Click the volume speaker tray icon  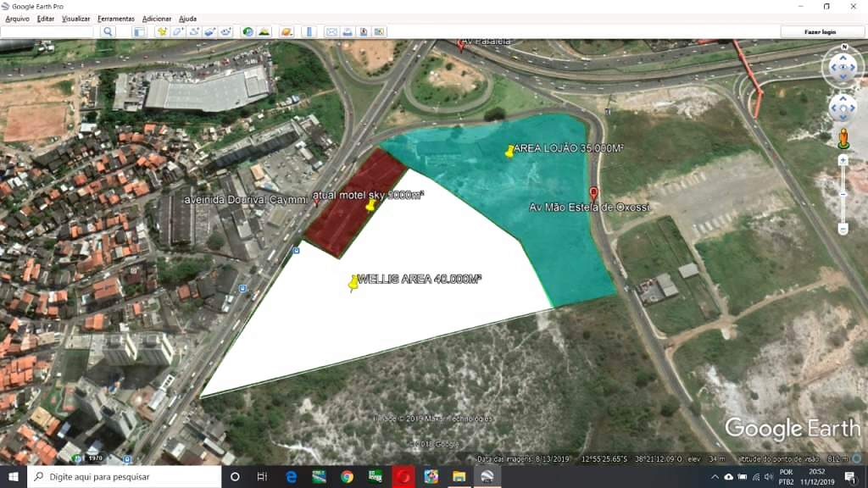[x=768, y=477]
